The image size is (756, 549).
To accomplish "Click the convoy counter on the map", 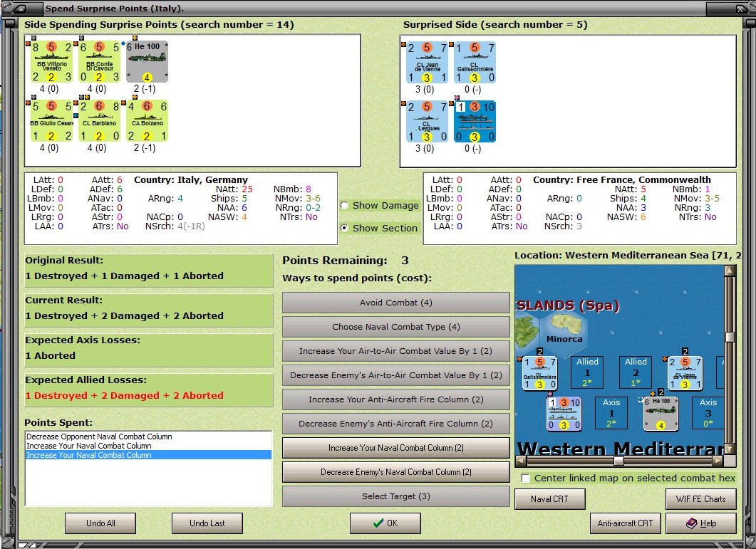I will pyautogui.click(x=564, y=414).
